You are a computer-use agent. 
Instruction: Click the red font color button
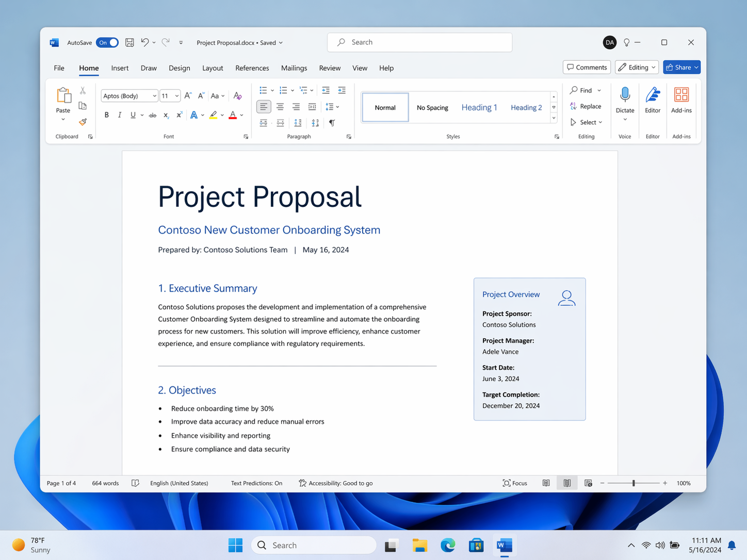[233, 115]
